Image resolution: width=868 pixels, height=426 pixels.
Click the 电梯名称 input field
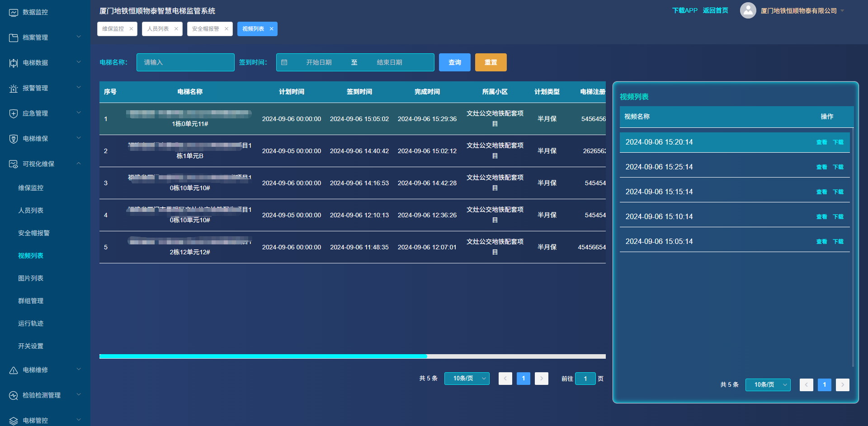pos(185,62)
